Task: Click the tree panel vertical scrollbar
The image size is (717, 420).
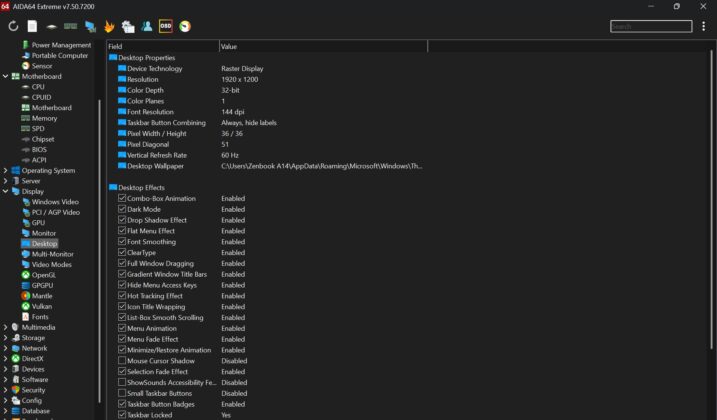Action: tap(99, 251)
